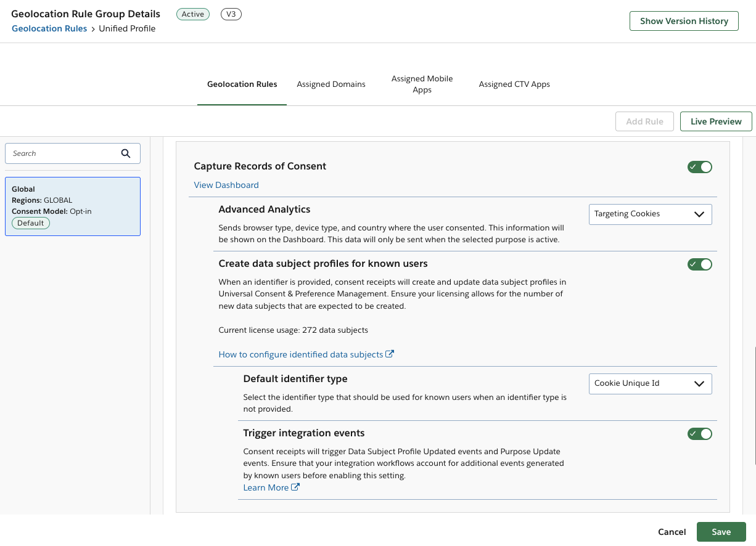Turn off data subject profiles for known users

[x=699, y=264]
